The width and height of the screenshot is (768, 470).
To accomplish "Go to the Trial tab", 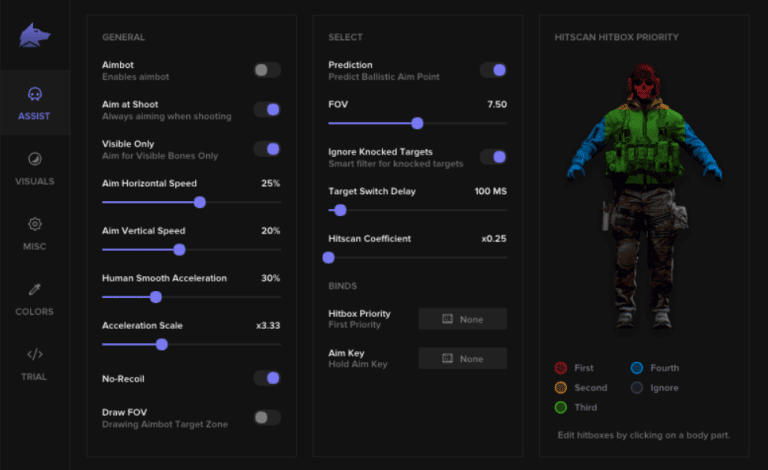I will coord(34,363).
